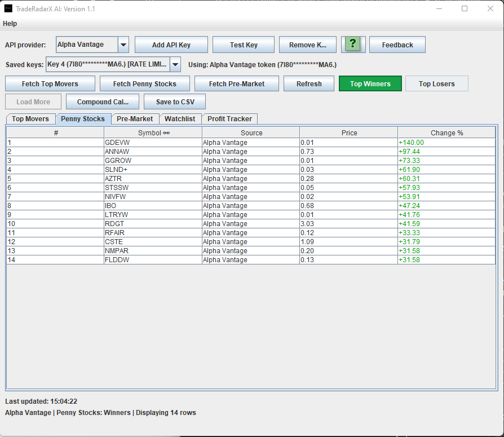Open the Profit Tracker tab
Image resolution: width=504 pixels, height=437 pixels.
229,119
